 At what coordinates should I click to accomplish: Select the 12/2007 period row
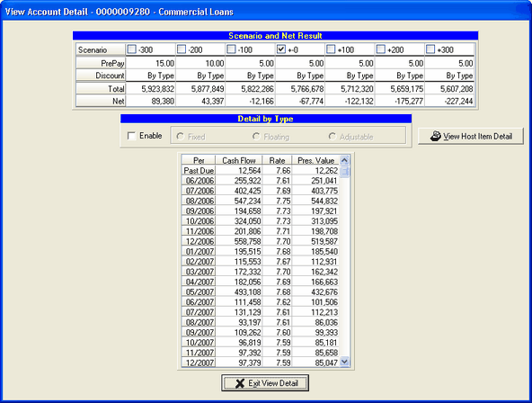261,363
